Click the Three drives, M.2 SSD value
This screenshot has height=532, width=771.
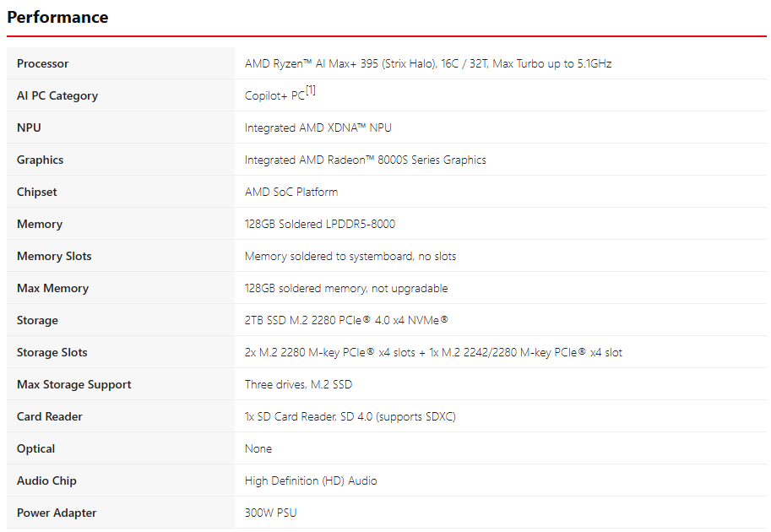click(298, 384)
